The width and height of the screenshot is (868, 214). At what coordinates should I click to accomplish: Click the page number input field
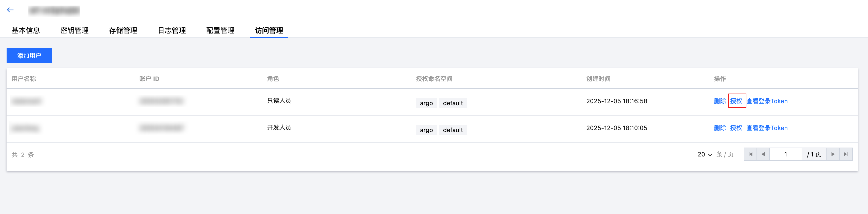pyautogui.click(x=785, y=154)
